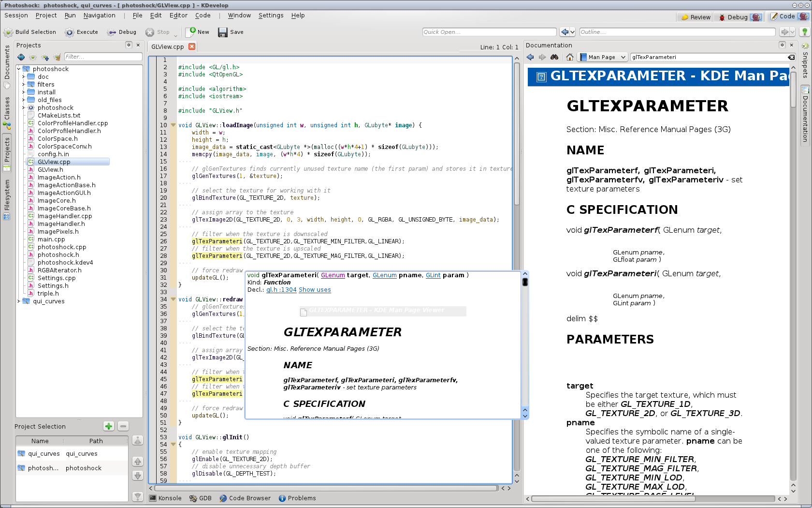The height and width of the screenshot is (508, 812).
Task: Click the green lightbulb icon in toolbar
Action: [x=805, y=32]
